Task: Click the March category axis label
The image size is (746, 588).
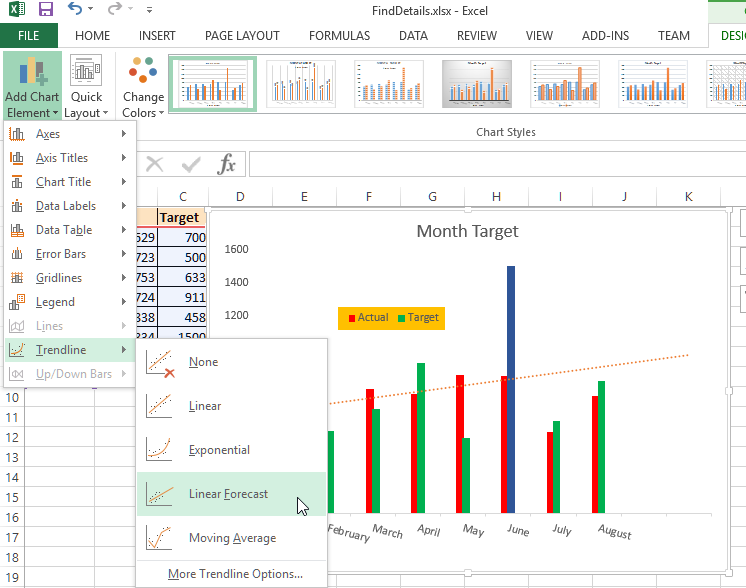Action: click(x=387, y=531)
